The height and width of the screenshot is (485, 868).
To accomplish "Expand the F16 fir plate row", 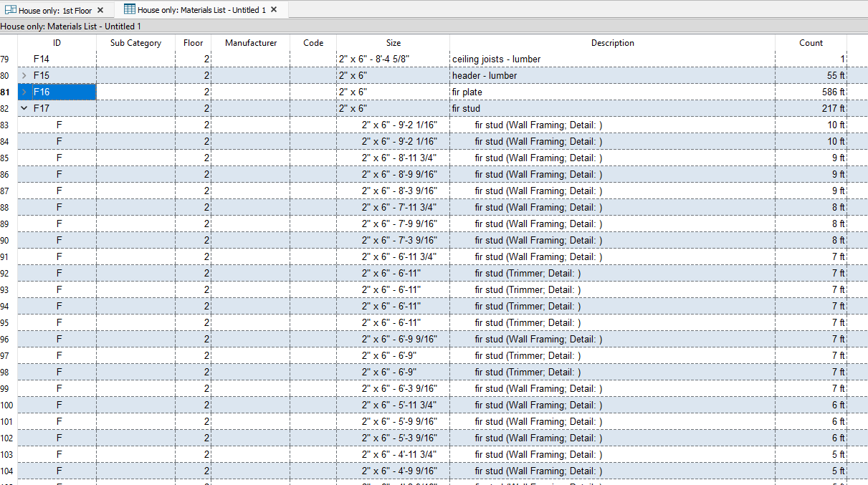I will pos(24,92).
